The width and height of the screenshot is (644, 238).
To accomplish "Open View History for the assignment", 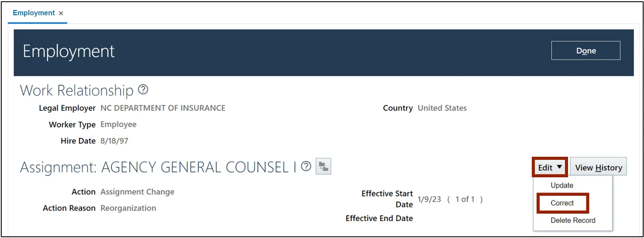I will (x=598, y=167).
